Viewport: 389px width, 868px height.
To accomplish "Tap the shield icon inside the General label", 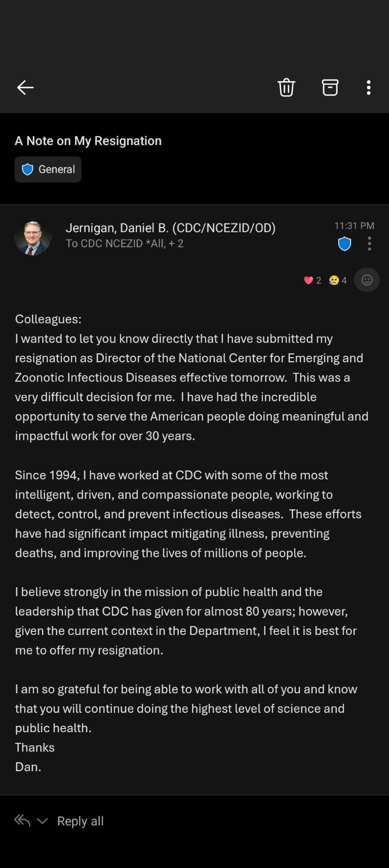I will click(28, 169).
